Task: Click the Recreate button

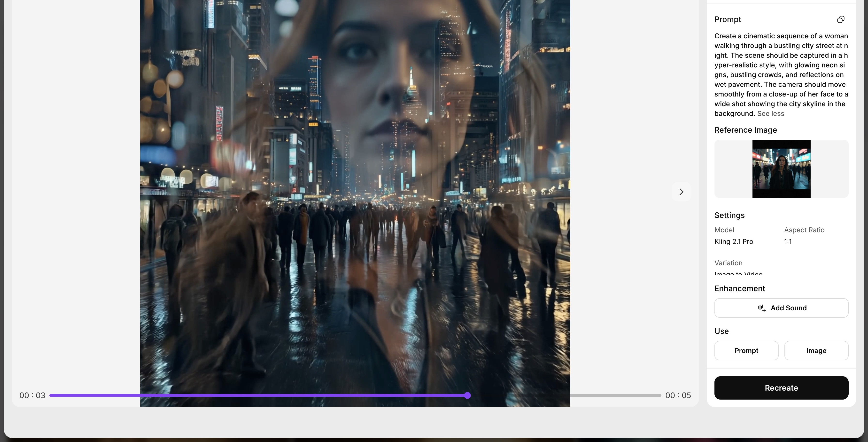Action: [x=781, y=388]
